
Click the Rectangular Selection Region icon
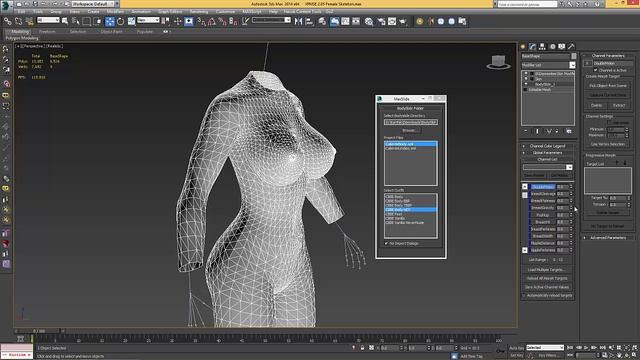(87, 21)
